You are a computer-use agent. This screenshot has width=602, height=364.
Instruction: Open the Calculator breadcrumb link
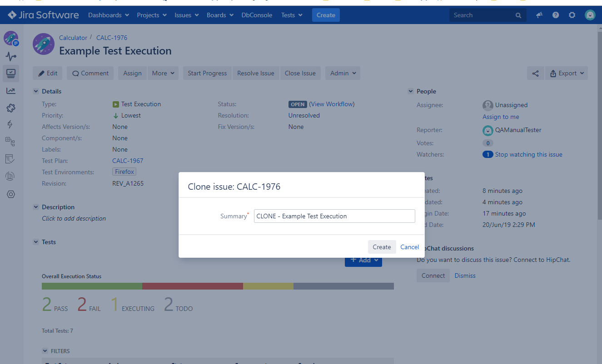(x=73, y=38)
